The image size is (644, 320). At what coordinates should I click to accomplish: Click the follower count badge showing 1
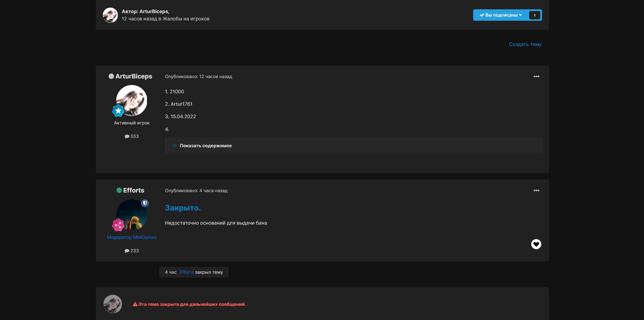pyautogui.click(x=534, y=15)
